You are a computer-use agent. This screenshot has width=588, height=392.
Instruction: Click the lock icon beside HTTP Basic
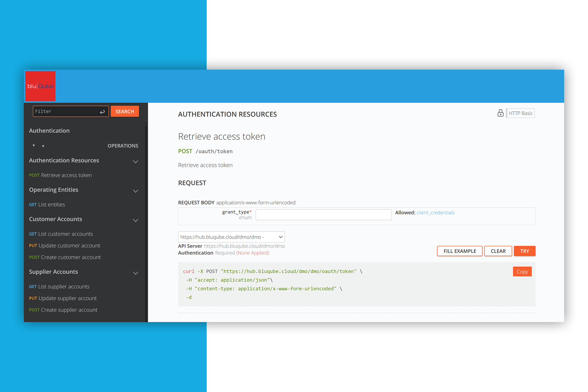coord(500,113)
